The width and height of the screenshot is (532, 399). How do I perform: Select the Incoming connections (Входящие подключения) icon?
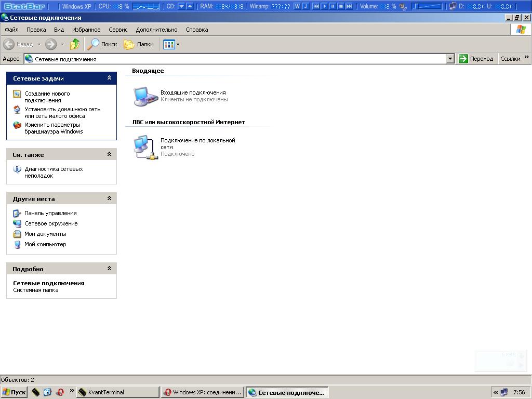tap(145, 96)
